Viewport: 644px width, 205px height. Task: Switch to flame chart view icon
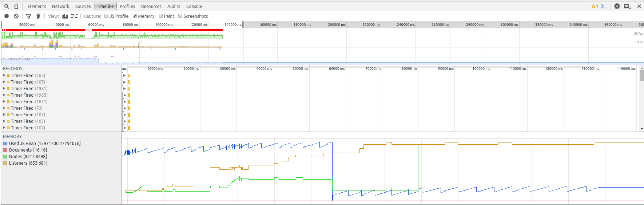coord(74,16)
